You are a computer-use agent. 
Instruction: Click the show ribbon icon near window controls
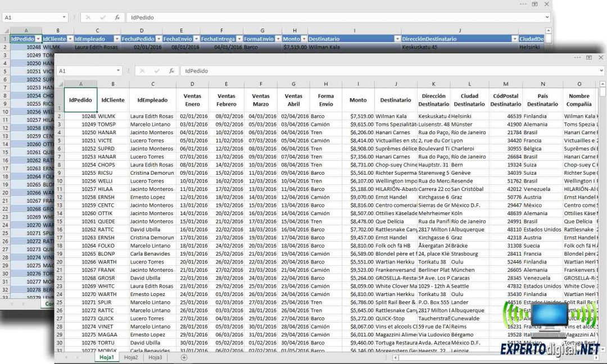click(589, 57)
